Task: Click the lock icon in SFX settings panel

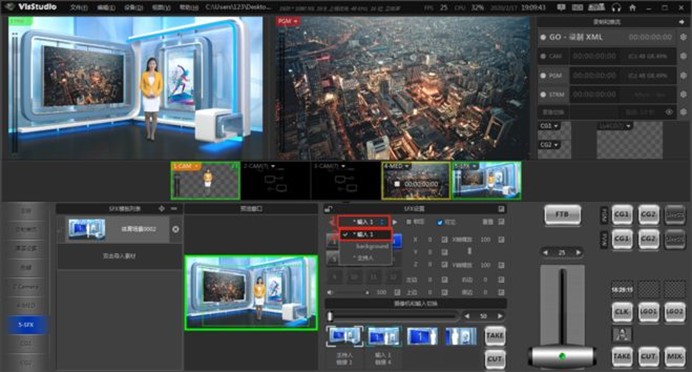Action: [328, 209]
